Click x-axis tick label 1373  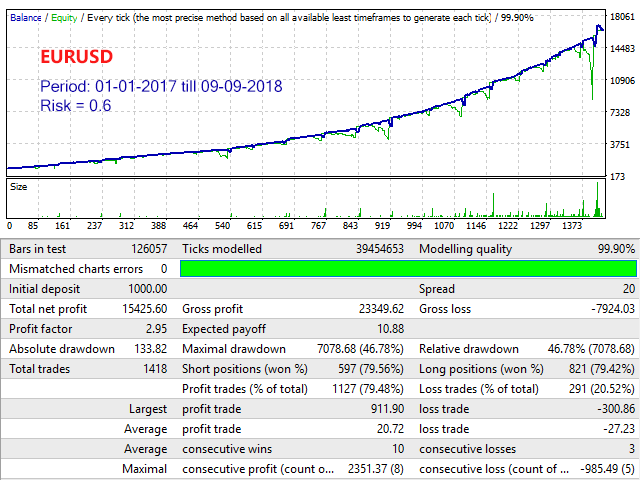pos(572,226)
